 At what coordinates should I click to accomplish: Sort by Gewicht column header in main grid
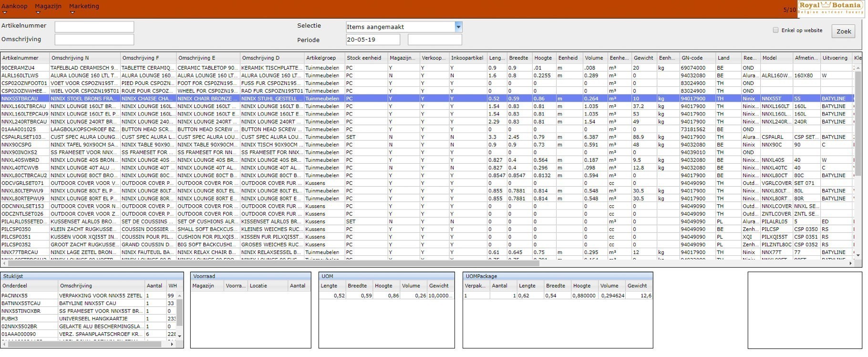(x=644, y=58)
